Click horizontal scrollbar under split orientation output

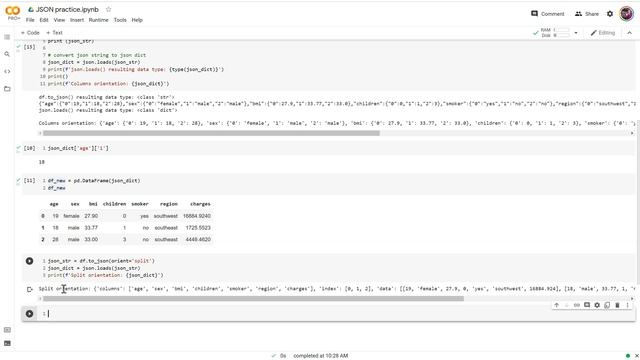pyautogui.click(x=253, y=298)
